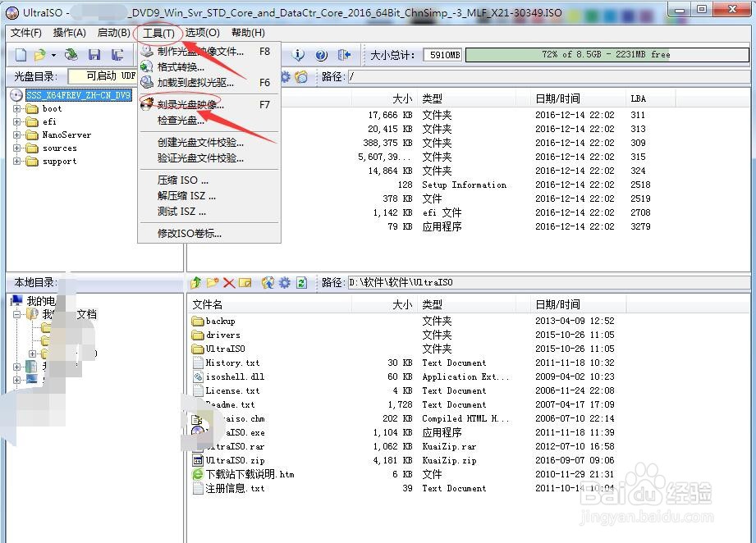Expand the boot folder in disc tree
Image resolution: width=756 pixels, height=543 pixels.
[x=17, y=109]
